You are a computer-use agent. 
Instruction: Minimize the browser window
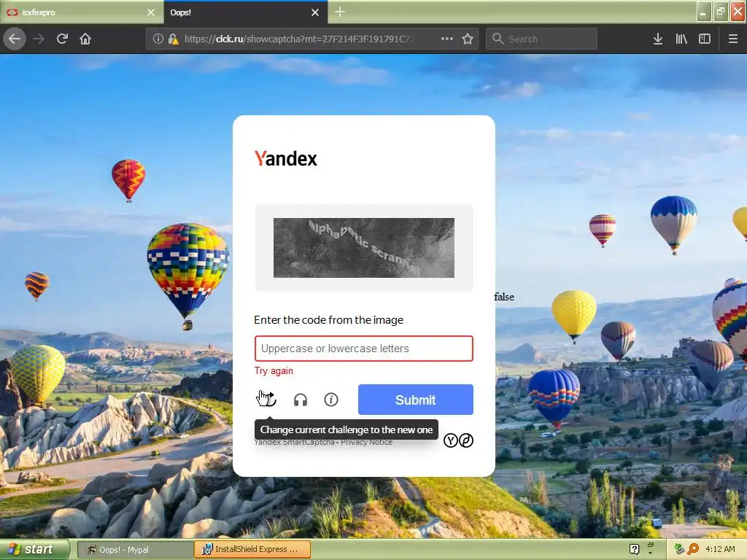click(704, 12)
